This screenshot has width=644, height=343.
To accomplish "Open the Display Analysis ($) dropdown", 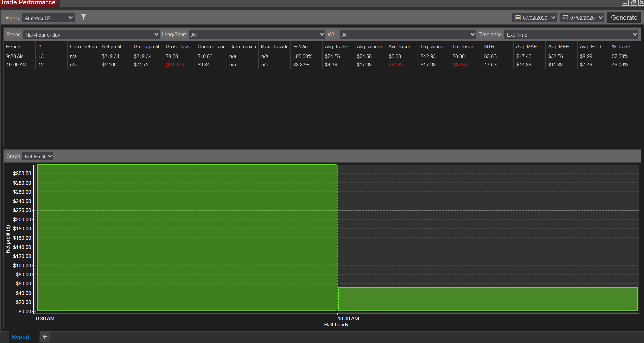I will tap(49, 18).
